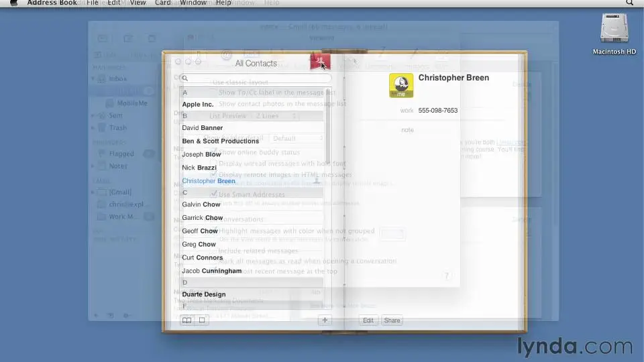Select contact Nick Brazzi
The image size is (644, 362).
point(199,168)
